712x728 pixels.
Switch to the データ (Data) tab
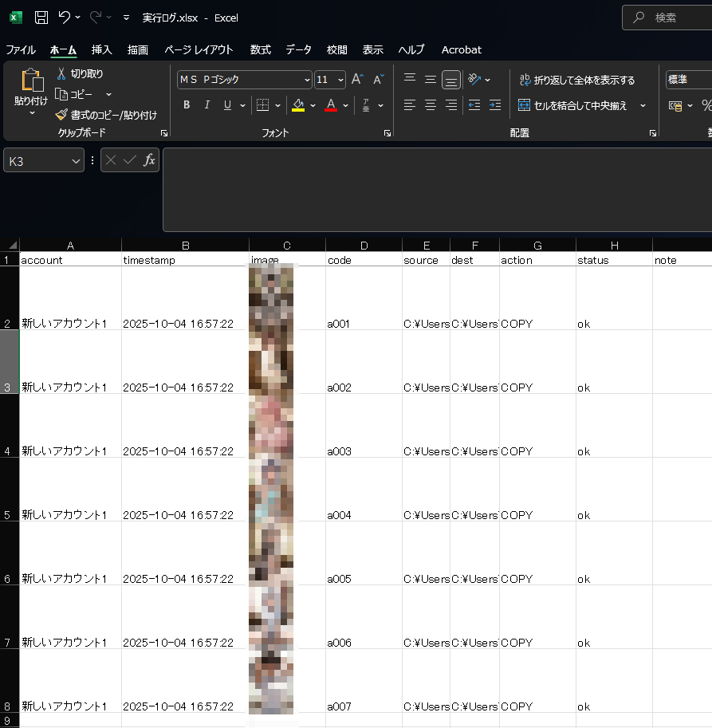pos(299,49)
